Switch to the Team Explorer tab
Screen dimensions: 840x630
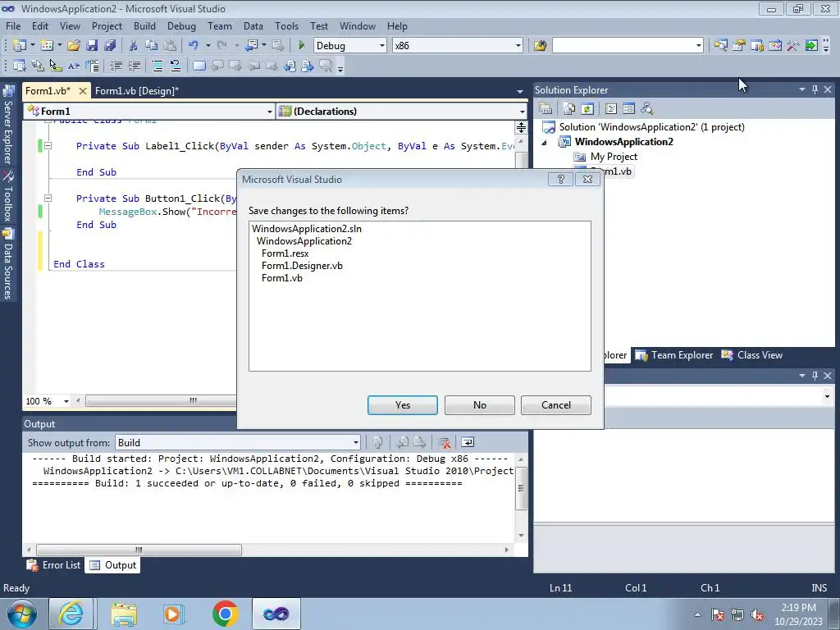(x=674, y=355)
